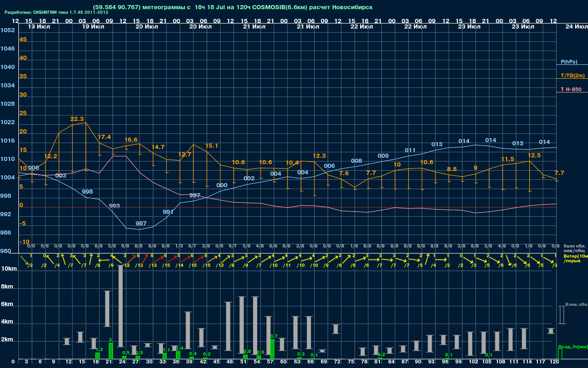This screenshot has width=588, height=368.
Task: Click the meteogram title mentioning COSMOSIB(6.6км)
Action: [x=233, y=7]
